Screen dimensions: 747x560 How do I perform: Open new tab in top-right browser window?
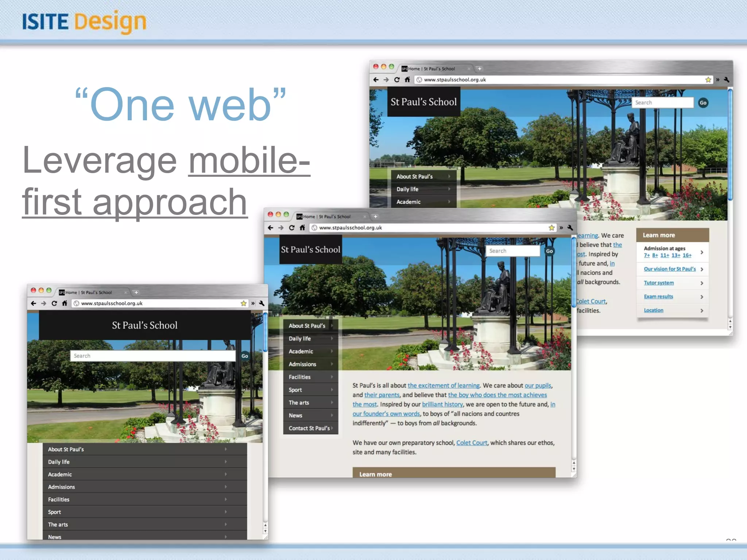(x=480, y=69)
